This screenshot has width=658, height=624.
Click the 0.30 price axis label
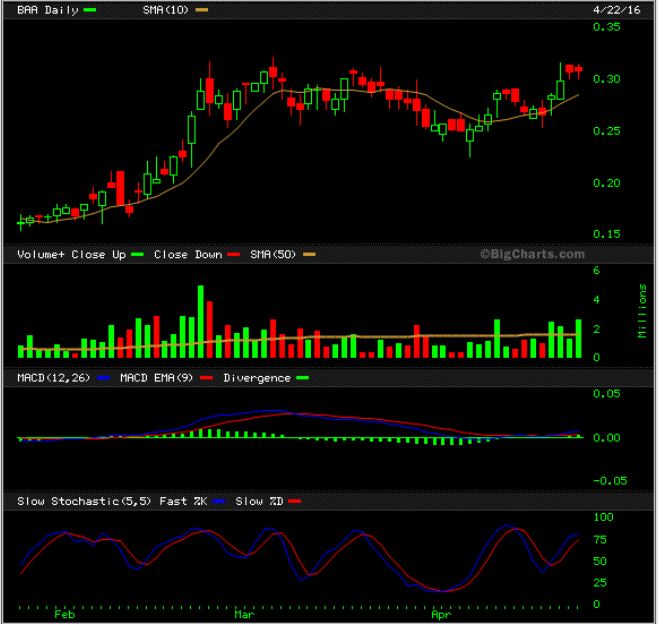606,79
